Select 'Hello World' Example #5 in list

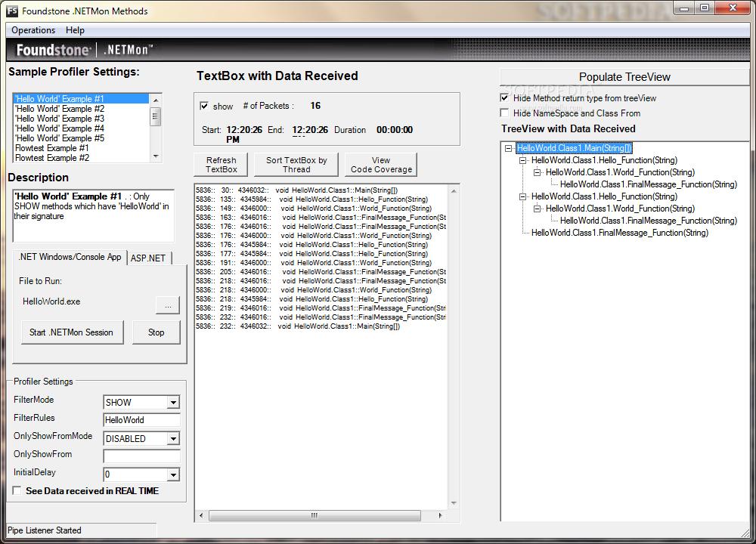81,138
